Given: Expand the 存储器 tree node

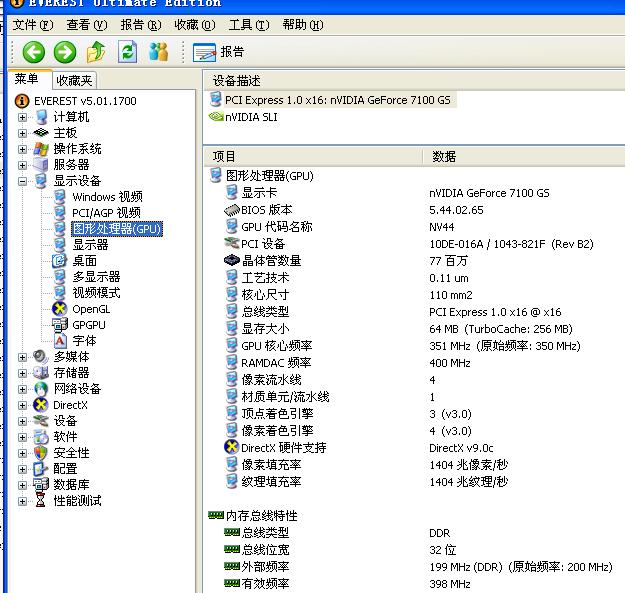Looking at the screenshot, I should coord(22,373).
